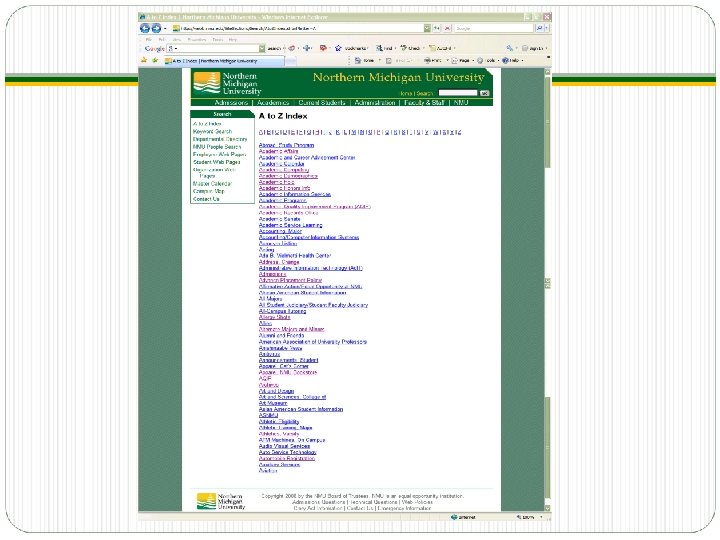Click the Refresh icon beside the address bar
This screenshot has height=540, width=720.
click(x=437, y=28)
